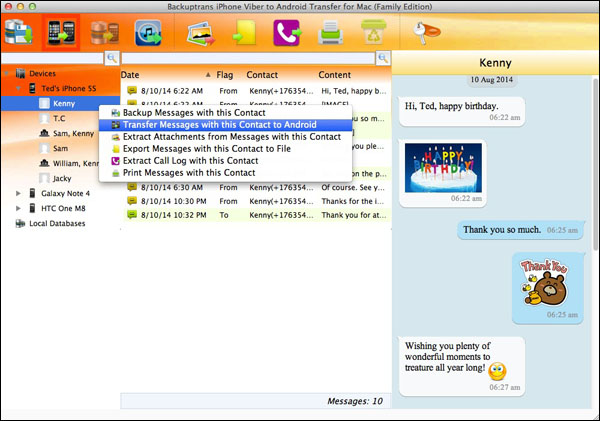Screen dimensions: 600x421
Task: Click the search icon above the message list
Action: [383, 58]
